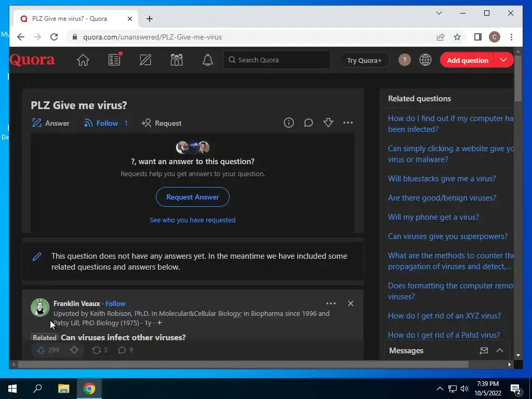532x399 pixels.
Task: Click the Request Answer button
Action: (193, 197)
